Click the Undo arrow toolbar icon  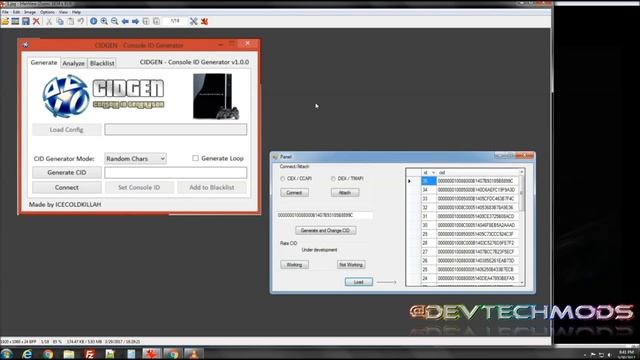tap(80, 21)
